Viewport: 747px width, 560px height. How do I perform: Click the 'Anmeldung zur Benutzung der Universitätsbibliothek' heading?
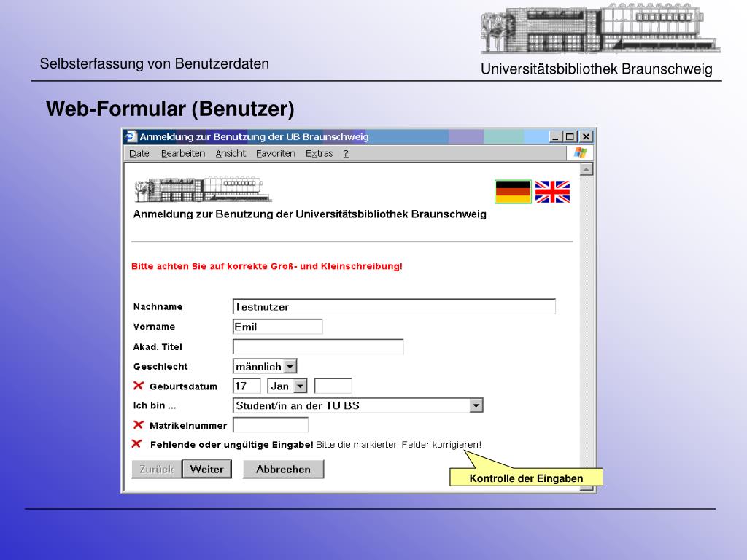[309, 214]
